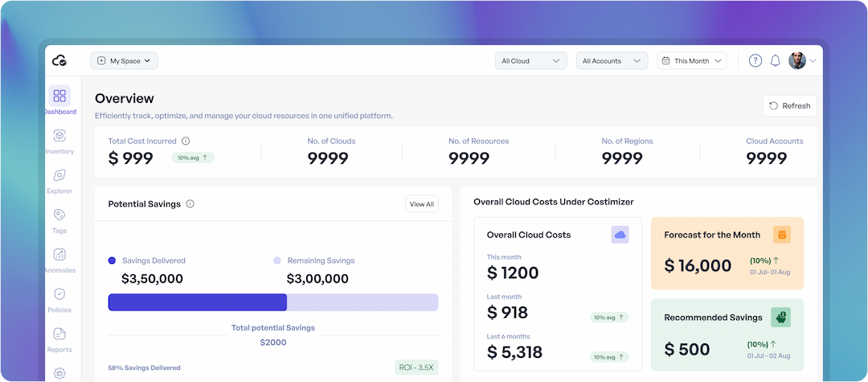Image resolution: width=868 pixels, height=382 pixels.
Task: Open the All Accounts dropdown
Action: click(612, 61)
